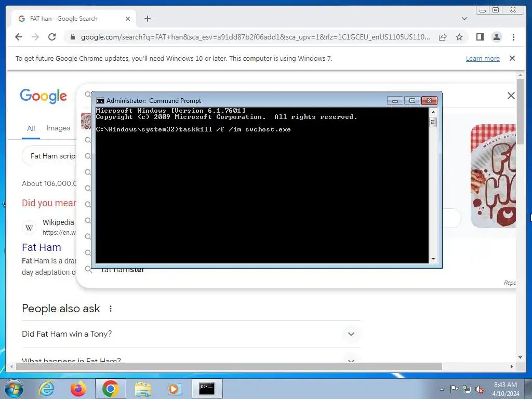Click inside the Command Prompt console area
The width and height of the screenshot is (532, 399).
coord(262,185)
